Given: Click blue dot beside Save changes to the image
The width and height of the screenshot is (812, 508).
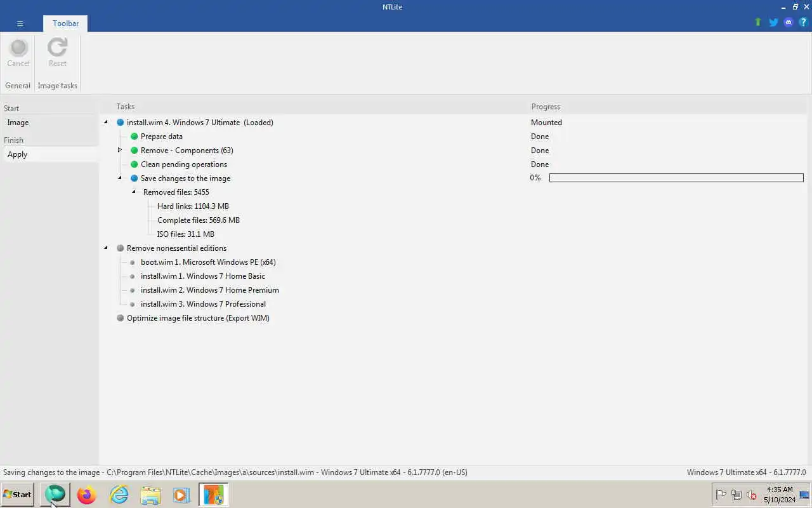Looking at the screenshot, I should point(134,178).
